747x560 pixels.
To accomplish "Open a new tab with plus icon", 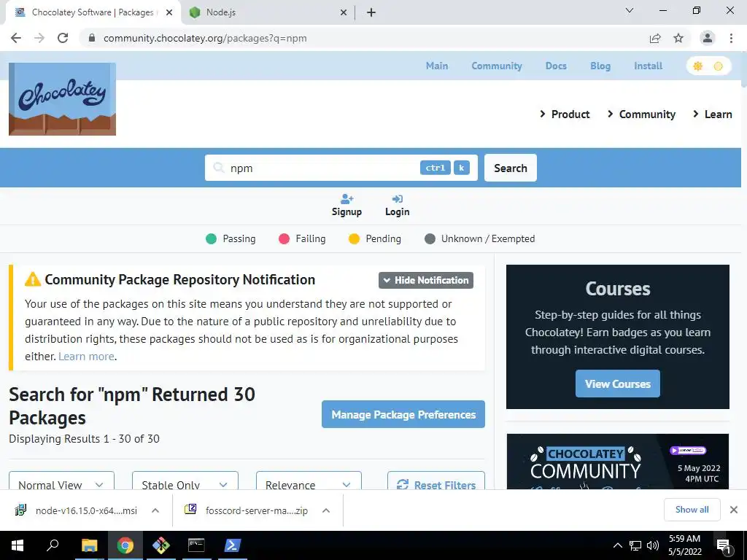I will (x=371, y=12).
